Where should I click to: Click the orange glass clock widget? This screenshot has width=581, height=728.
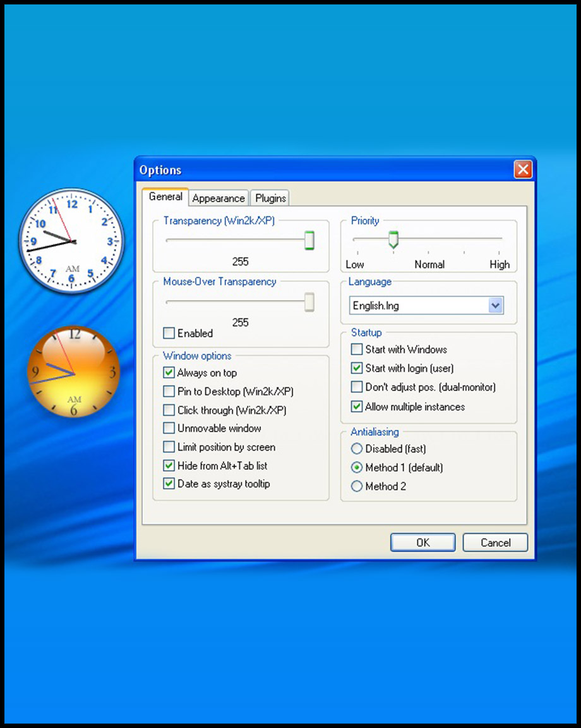point(74,372)
